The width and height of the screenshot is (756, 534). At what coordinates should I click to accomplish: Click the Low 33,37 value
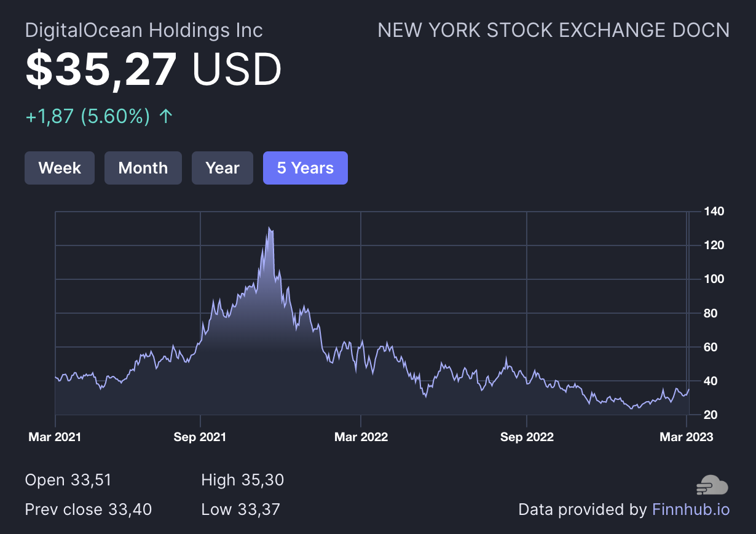pyautogui.click(x=240, y=509)
